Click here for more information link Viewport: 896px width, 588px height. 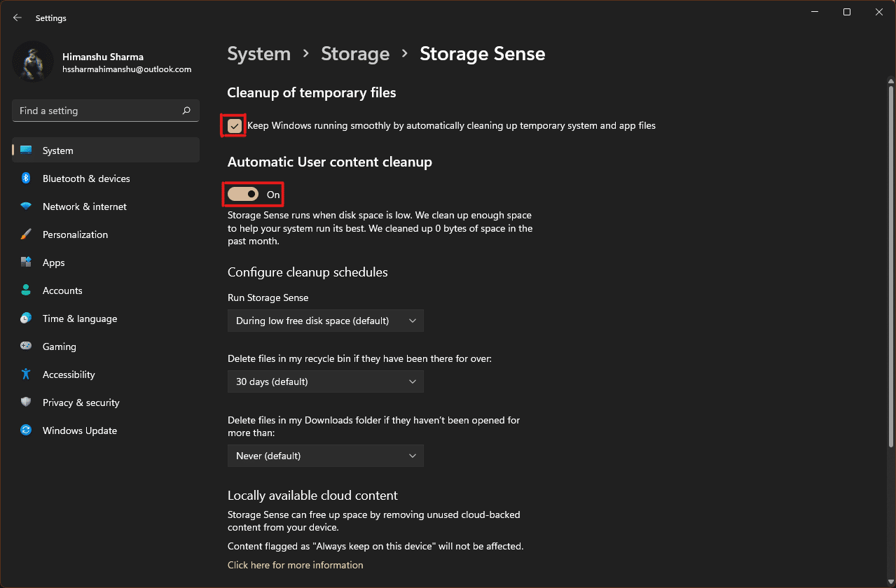[x=296, y=565]
